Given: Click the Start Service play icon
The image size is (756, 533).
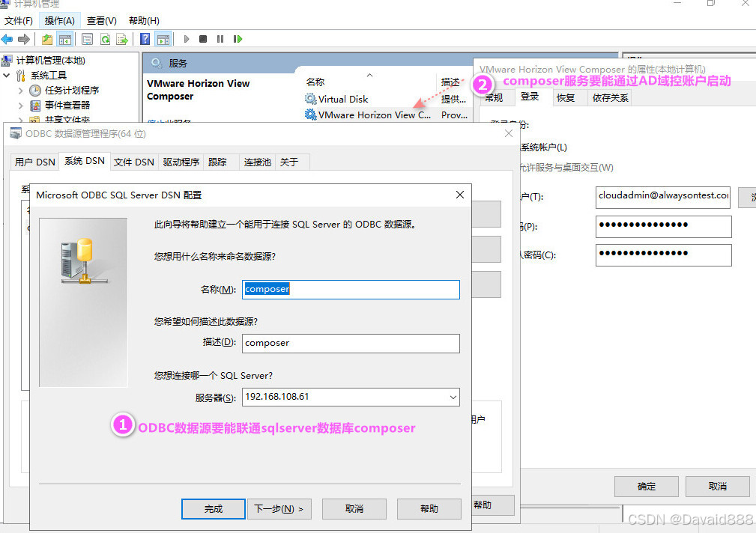Looking at the screenshot, I should 187,39.
